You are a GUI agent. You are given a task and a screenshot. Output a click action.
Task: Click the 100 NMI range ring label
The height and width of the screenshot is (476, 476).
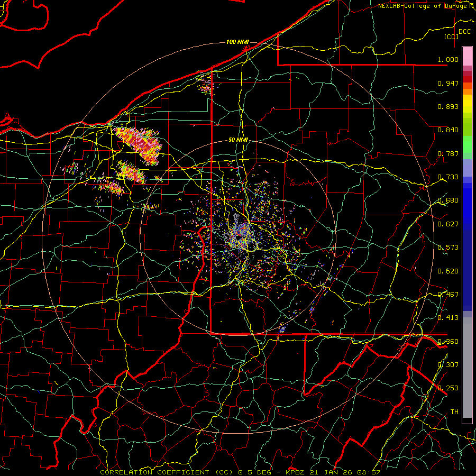237,42
